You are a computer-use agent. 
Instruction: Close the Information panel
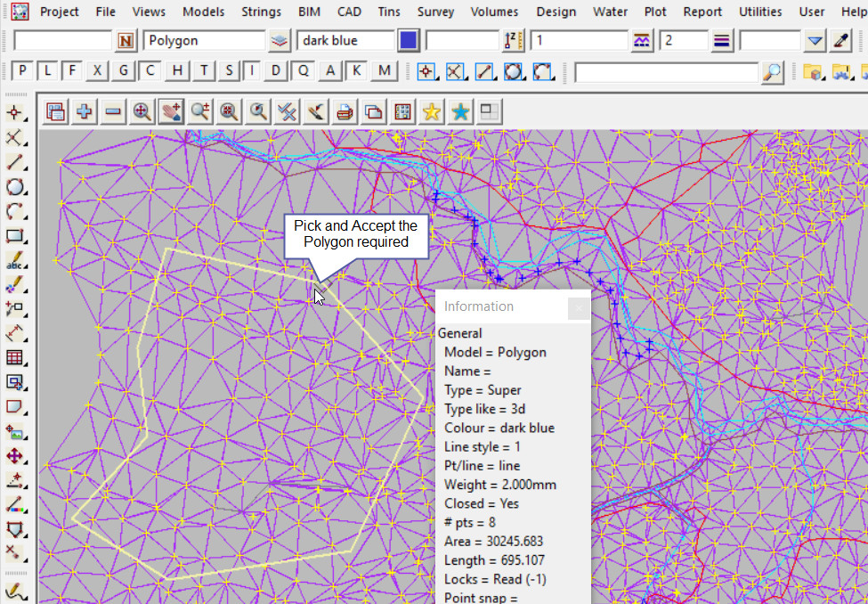click(579, 307)
